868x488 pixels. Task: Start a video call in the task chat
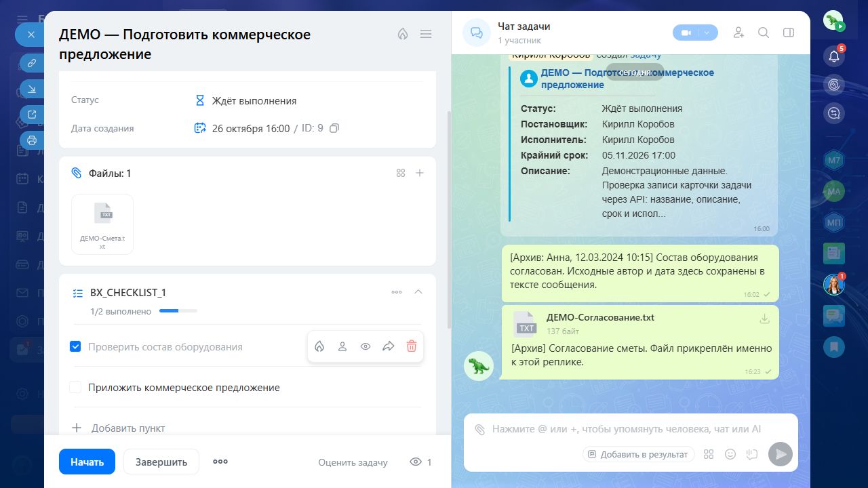686,33
